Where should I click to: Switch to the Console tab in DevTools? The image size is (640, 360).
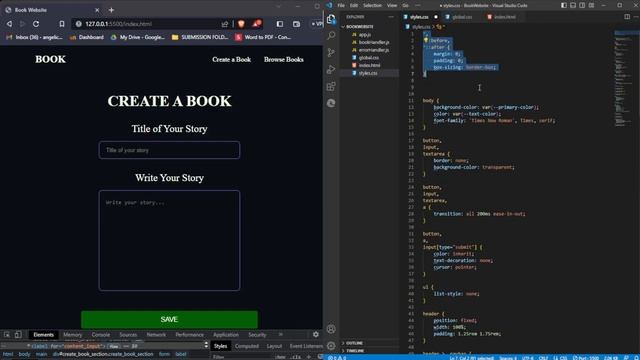(101, 335)
